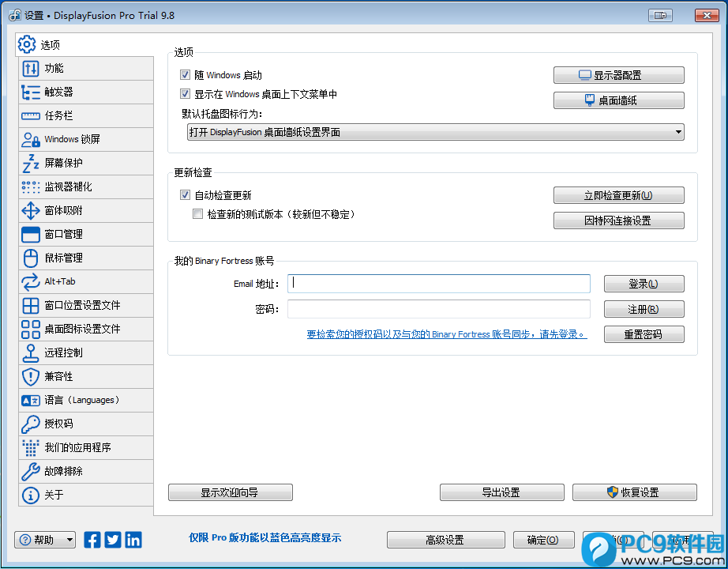Click the 高级设置 button

click(x=445, y=540)
